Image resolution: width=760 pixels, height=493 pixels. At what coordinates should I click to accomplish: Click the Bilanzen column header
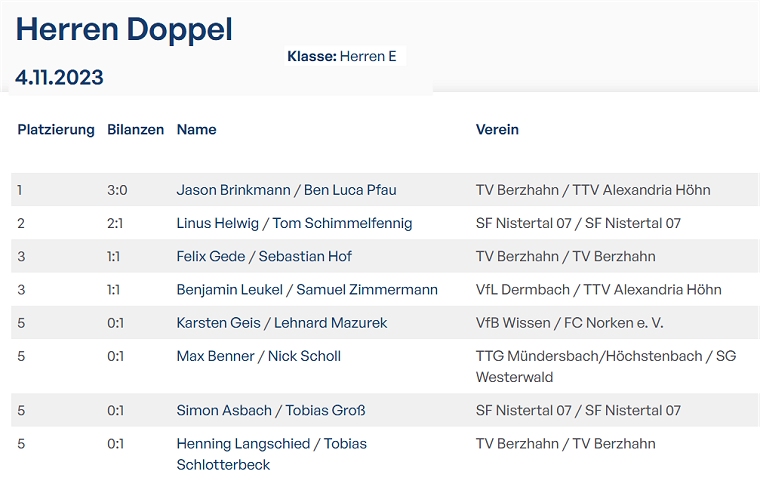point(135,130)
